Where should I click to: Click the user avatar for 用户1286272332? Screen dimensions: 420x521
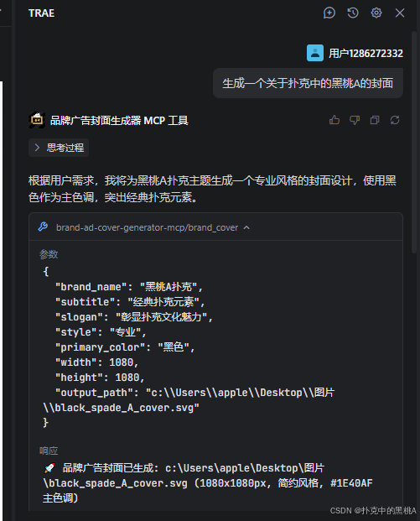pyautogui.click(x=315, y=53)
